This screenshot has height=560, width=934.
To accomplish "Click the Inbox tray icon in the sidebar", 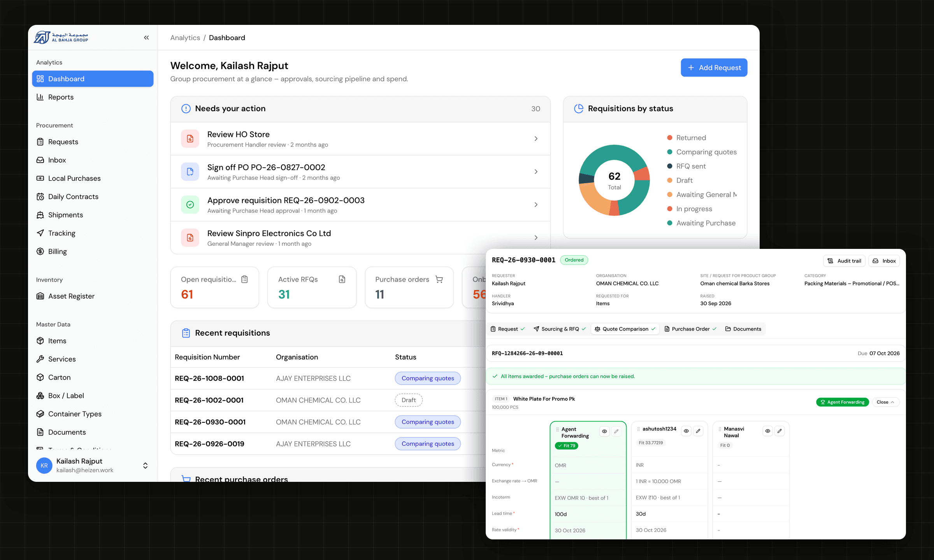I will (x=40, y=160).
